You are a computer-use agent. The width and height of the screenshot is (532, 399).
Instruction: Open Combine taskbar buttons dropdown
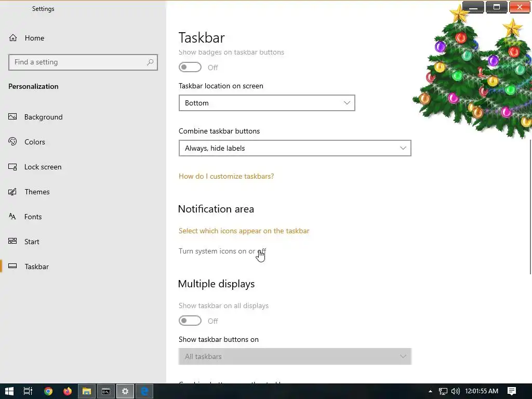point(295,148)
